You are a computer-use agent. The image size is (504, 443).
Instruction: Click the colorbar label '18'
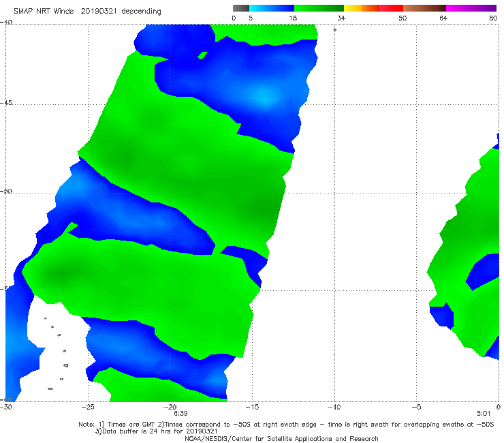tap(293, 18)
